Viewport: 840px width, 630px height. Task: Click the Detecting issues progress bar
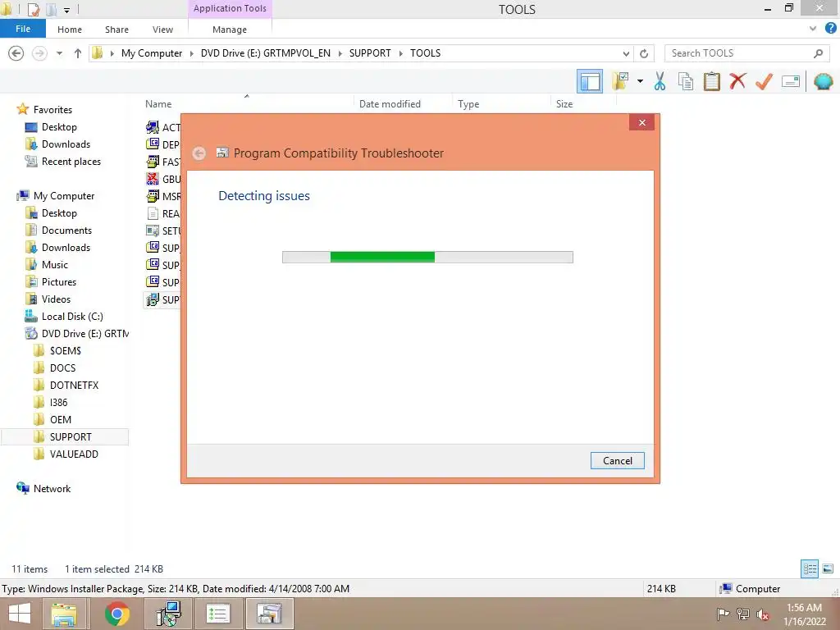[x=427, y=257]
